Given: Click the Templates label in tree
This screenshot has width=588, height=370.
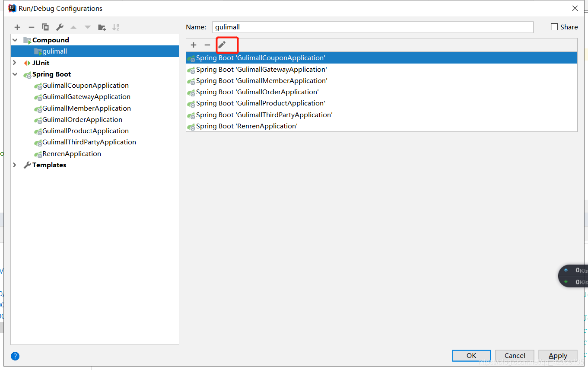Looking at the screenshot, I should tap(49, 165).
